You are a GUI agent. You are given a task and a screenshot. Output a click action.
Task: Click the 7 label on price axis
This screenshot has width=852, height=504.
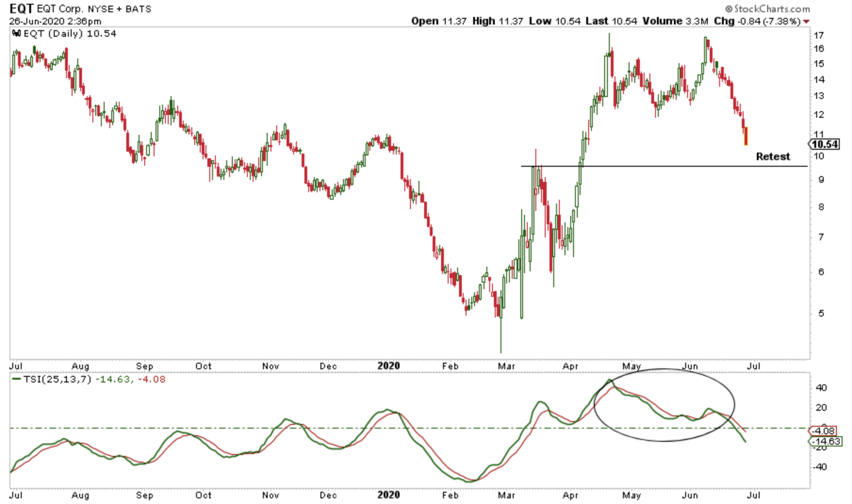point(821,237)
